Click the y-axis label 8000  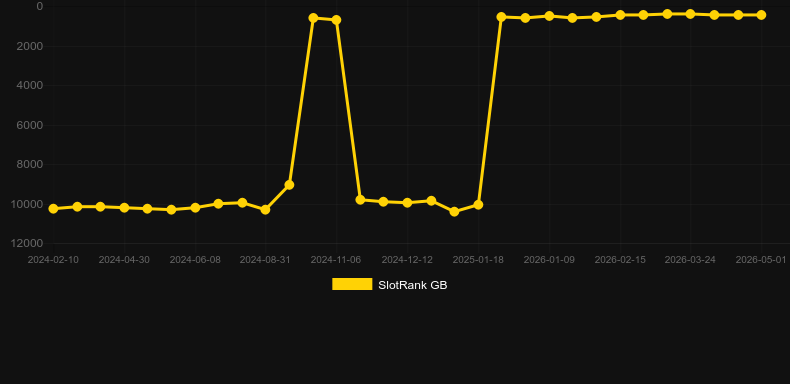point(30,164)
